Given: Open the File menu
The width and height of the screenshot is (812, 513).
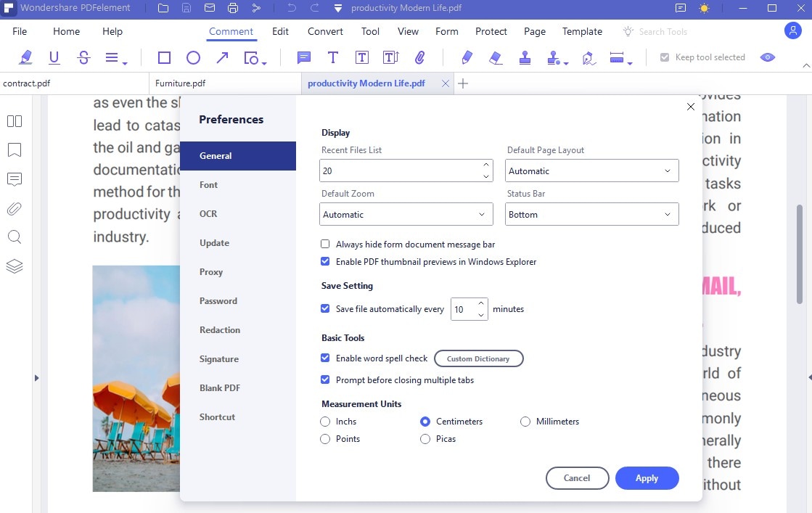Looking at the screenshot, I should [20, 32].
